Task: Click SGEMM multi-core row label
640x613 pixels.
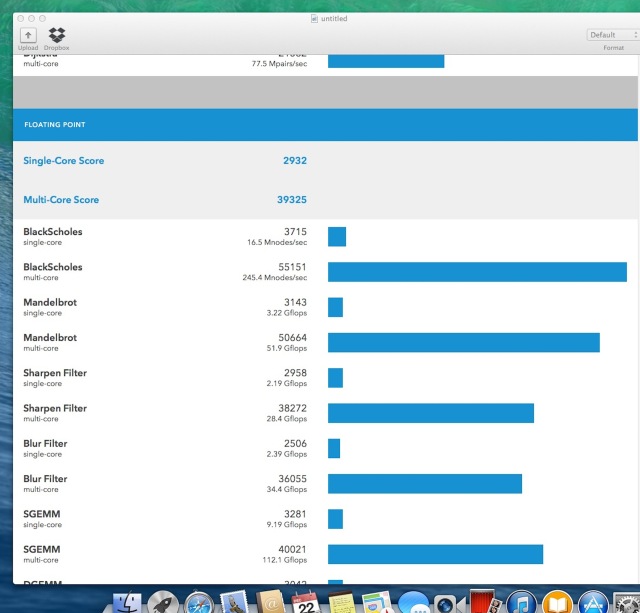Action: pyautogui.click(x=42, y=554)
